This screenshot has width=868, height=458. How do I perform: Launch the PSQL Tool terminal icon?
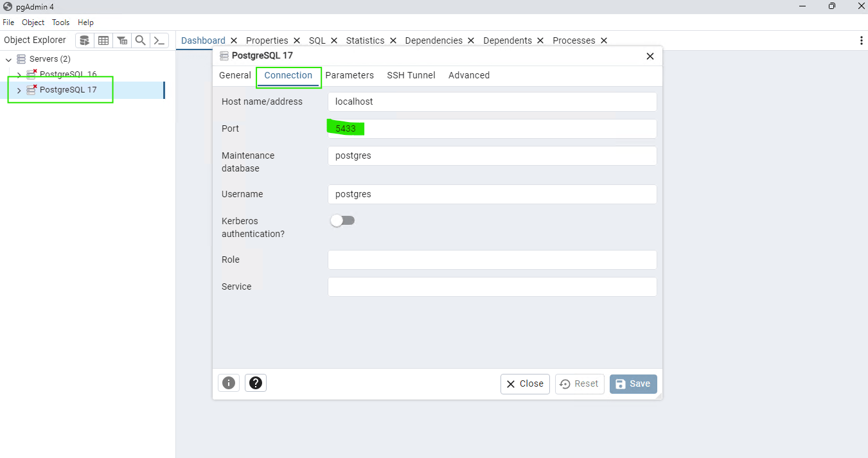pyautogui.click(x=159, y=40)
